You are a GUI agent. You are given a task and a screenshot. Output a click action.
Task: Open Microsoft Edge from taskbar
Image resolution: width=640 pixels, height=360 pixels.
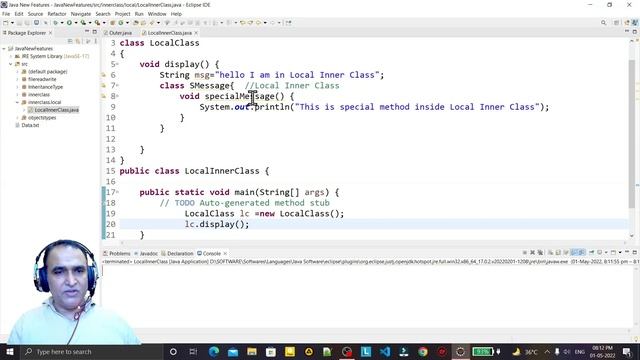click(214, 351)
